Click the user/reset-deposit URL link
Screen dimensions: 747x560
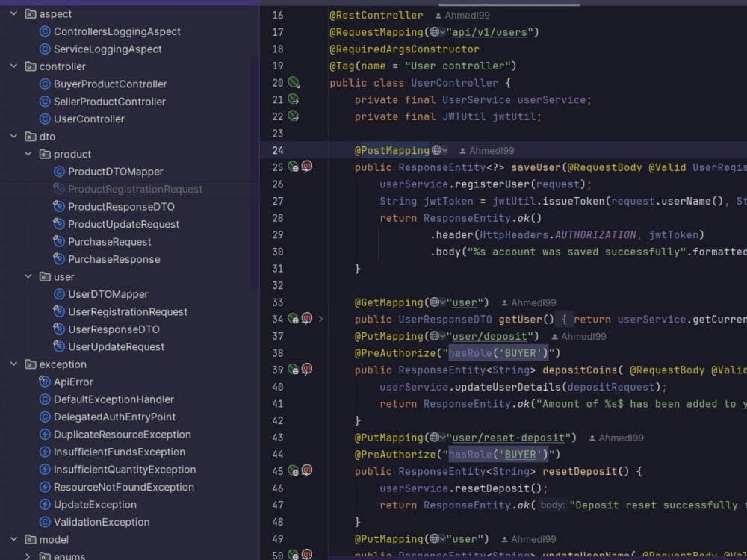[x=508, y=438]
